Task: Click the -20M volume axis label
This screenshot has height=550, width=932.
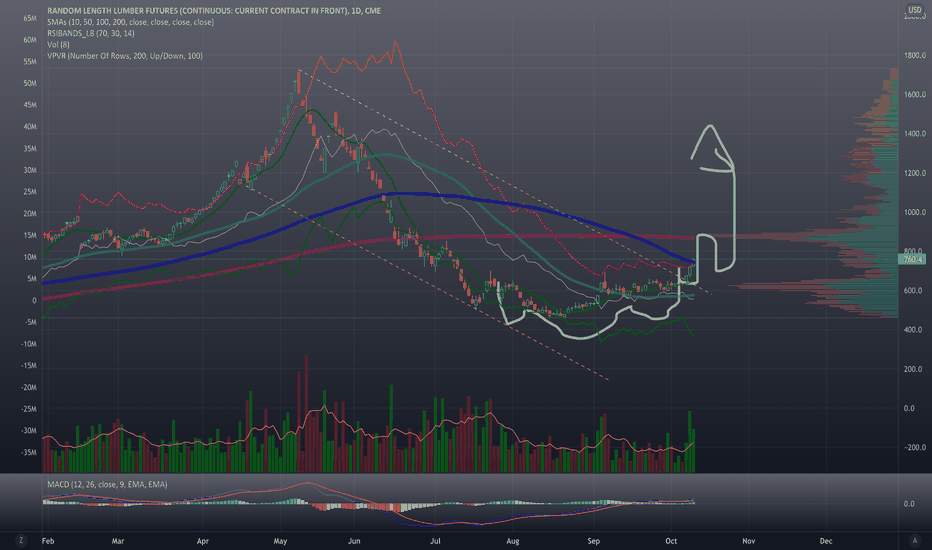Action: coord(29,388)
